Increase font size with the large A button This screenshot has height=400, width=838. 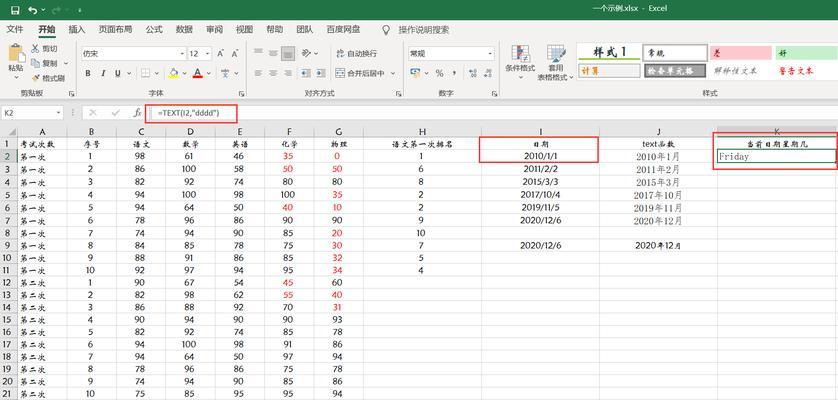[x=221, y=53]
